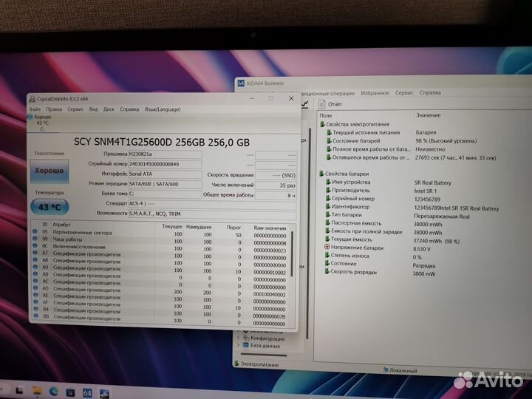The width and height of the screenshot is (532, 399).
Task: Open Microsoft Edge from the taskbar
Action: tap(54, 391)
